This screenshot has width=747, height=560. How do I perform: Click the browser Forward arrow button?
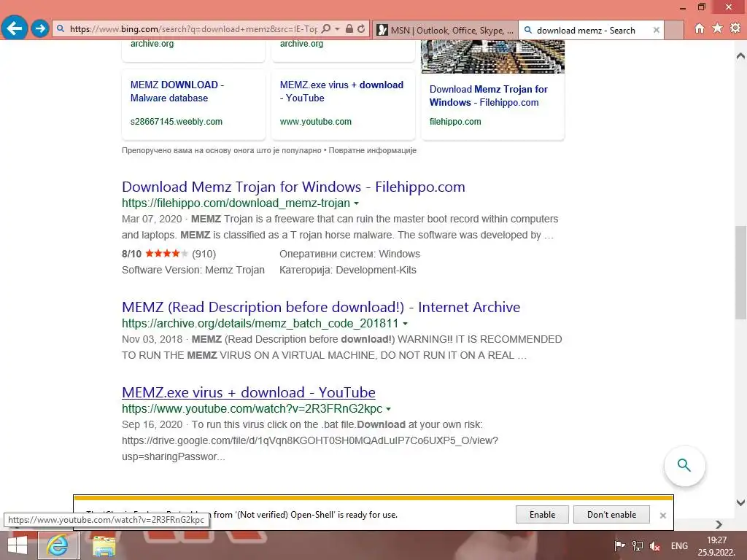pos(41,28)
